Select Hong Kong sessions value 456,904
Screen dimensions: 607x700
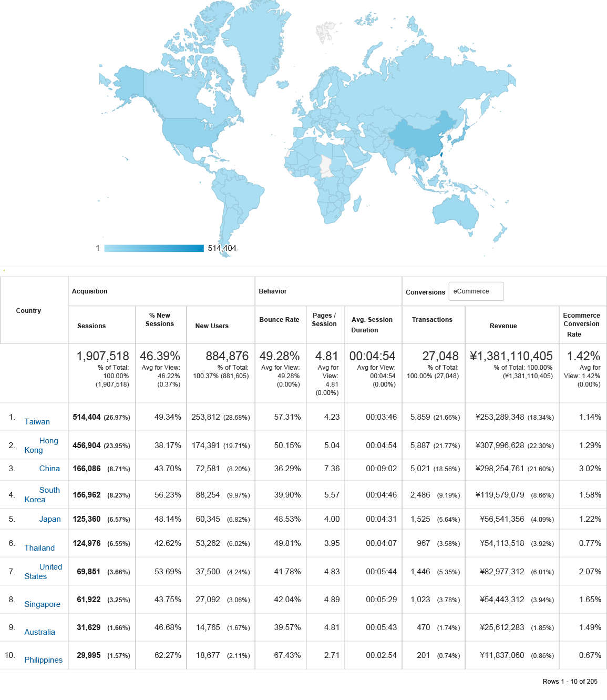[87, 445]
